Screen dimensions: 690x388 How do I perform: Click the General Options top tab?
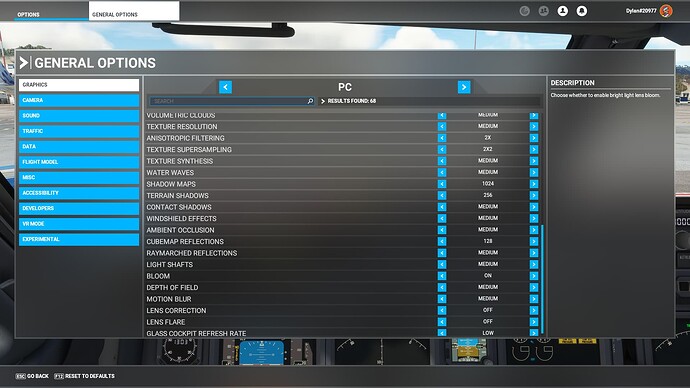click(x=134, y=11)
